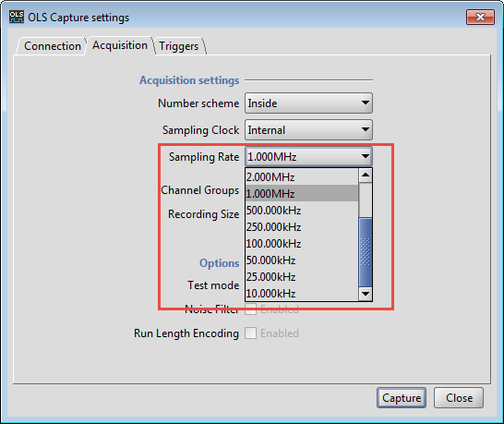
Task: Pick 500.000kHz from the list
Action: click(x=302, y=210)
